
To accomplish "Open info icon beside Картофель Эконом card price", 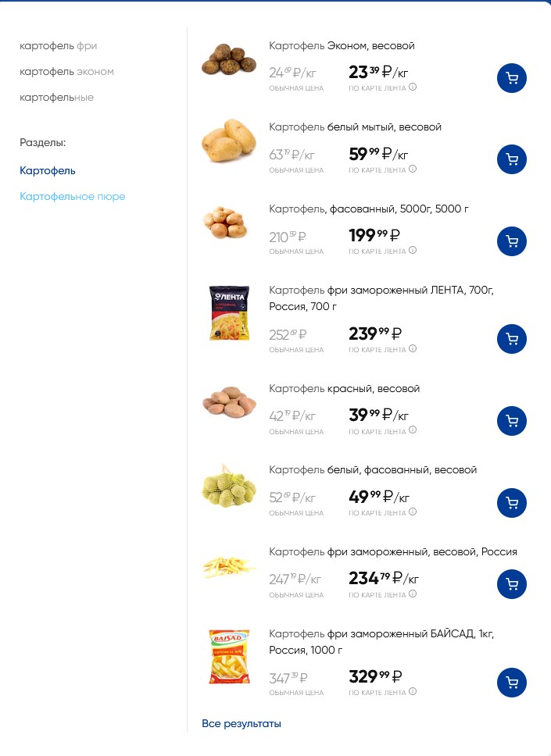I will coord(413,87).
